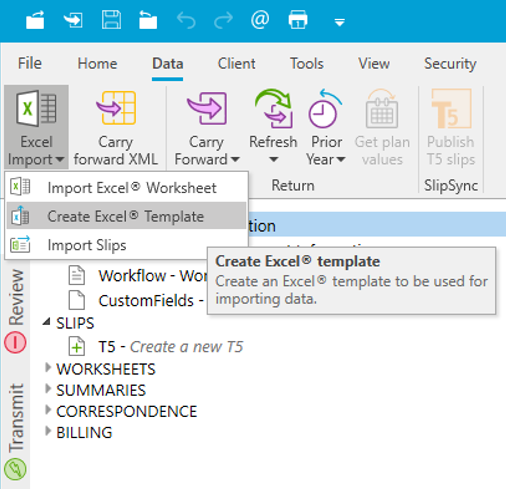Open the Prior Year dropdown arrow

341,159
